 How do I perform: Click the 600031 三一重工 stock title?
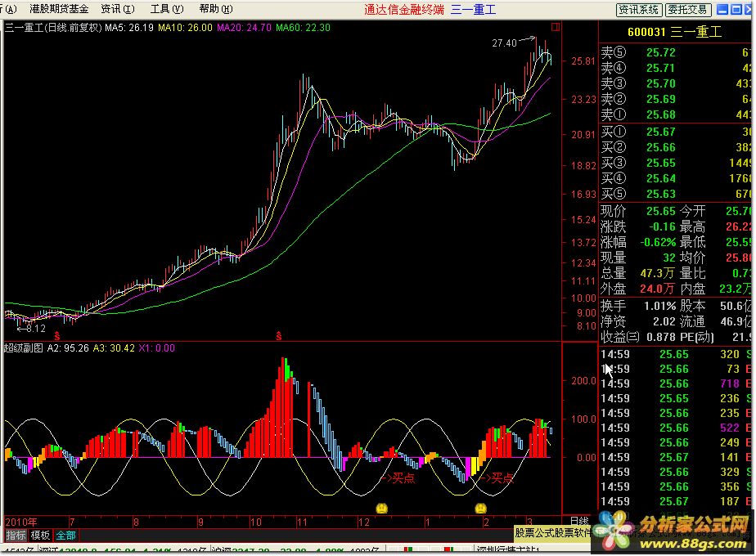[x=674, y=32]
